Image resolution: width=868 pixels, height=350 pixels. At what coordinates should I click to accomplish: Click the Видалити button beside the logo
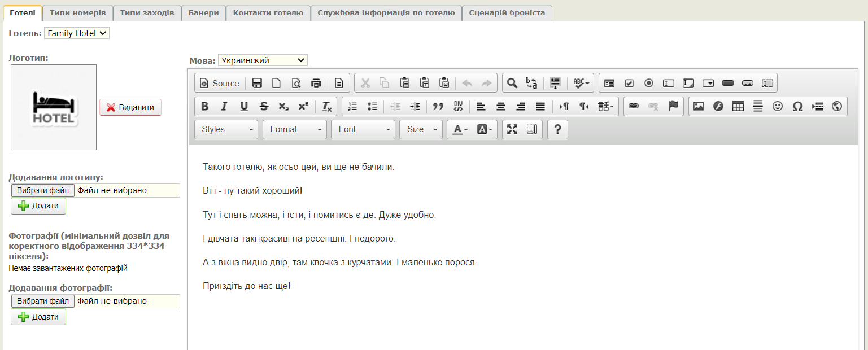tap(130, 107)
